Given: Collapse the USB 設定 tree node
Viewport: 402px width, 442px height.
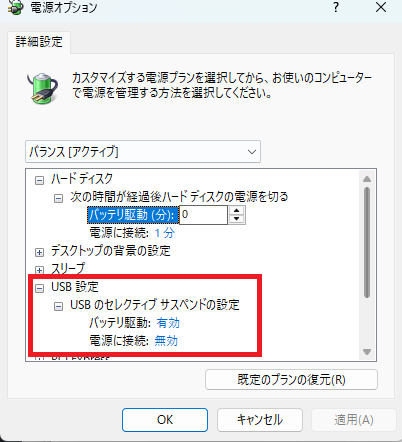Looking at the screenshot, I should (39, 288).
